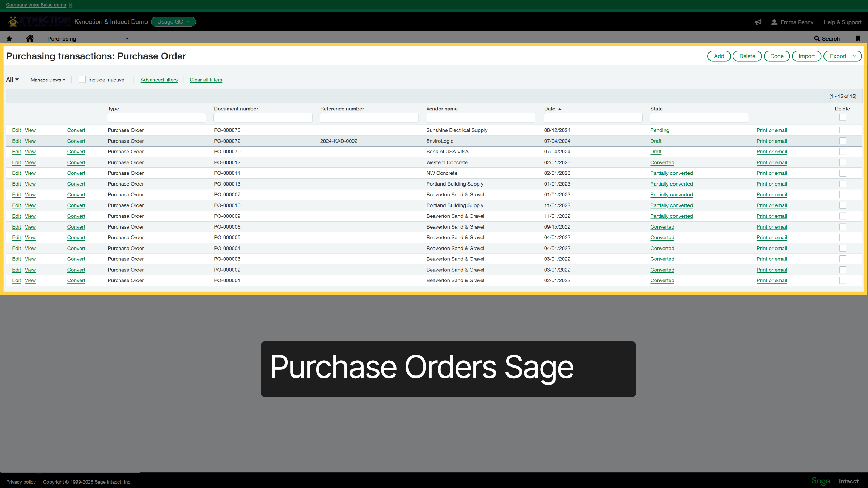This screenshot has width=868, height=488.
Task: Click the Privacy policy footer link
Action: point(21,482)
